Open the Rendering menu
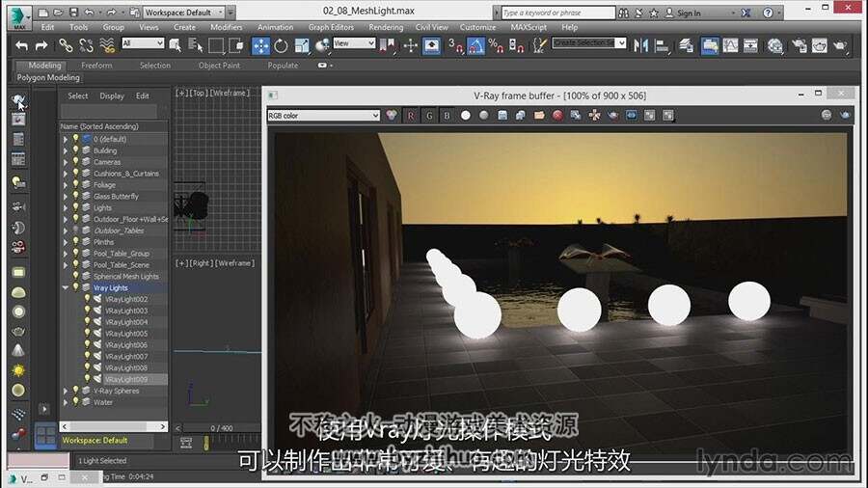 pyautogui.click(x=386, y=27)
